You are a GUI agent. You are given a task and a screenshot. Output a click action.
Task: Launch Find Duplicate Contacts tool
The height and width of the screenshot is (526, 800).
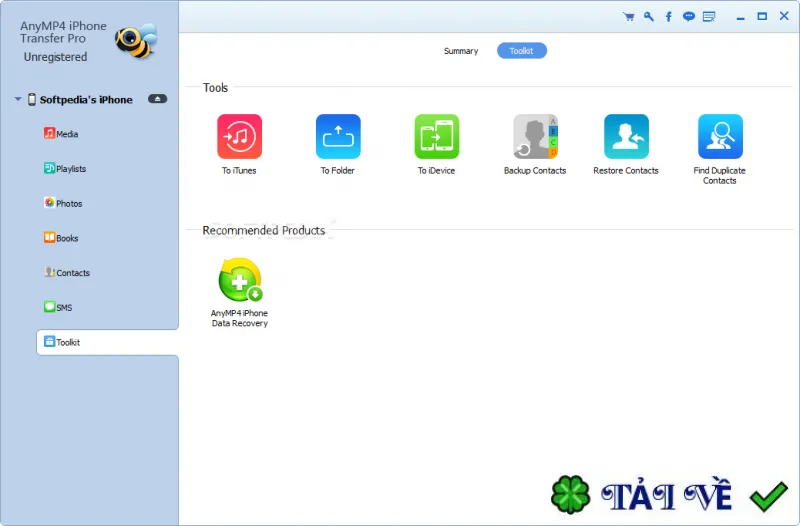click(720, 137)
